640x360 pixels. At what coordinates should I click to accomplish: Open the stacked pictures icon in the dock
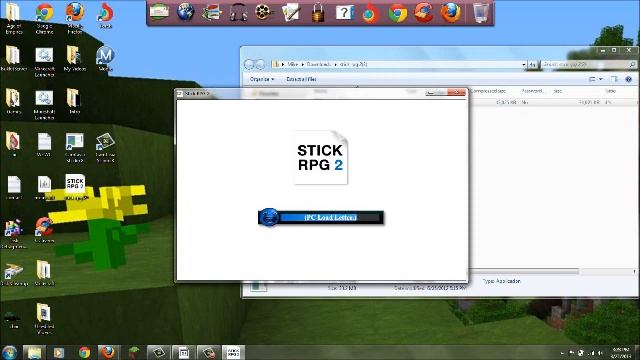212,12
